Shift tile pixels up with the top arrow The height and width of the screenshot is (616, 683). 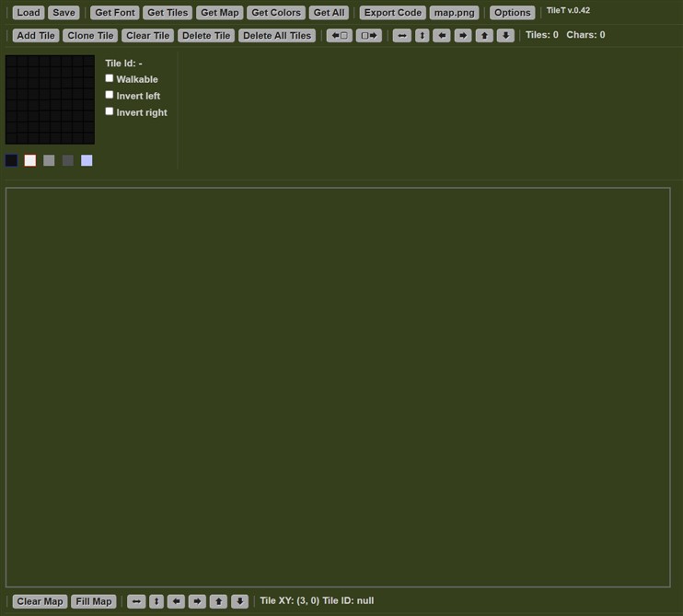pyautogui.click(x=484, y=36)
